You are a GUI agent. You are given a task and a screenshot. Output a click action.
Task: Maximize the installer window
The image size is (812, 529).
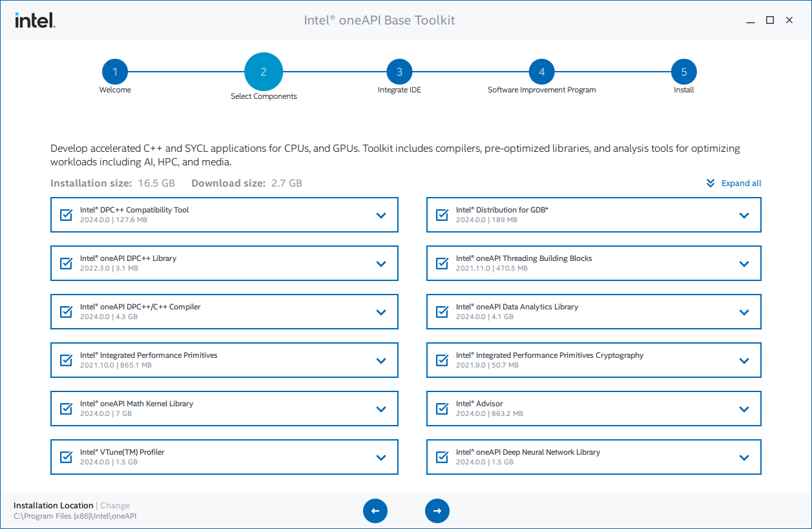(x=769, y=21)
